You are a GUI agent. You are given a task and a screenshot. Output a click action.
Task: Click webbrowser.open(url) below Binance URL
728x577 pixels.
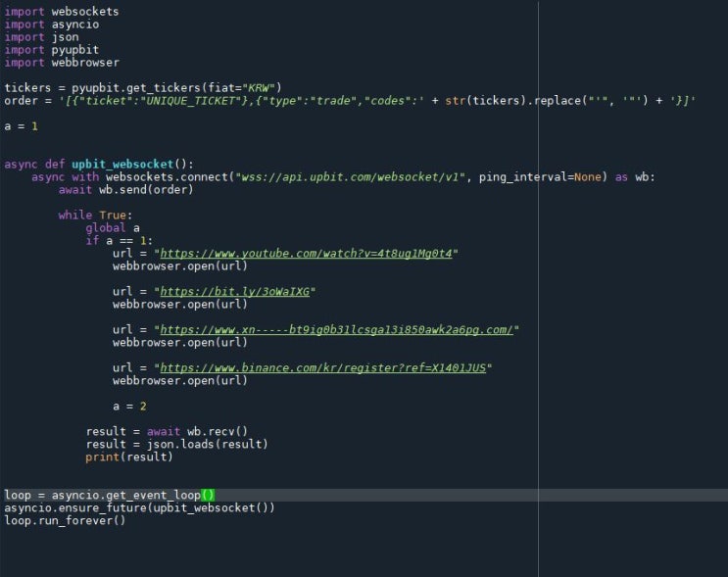[179, 380]
